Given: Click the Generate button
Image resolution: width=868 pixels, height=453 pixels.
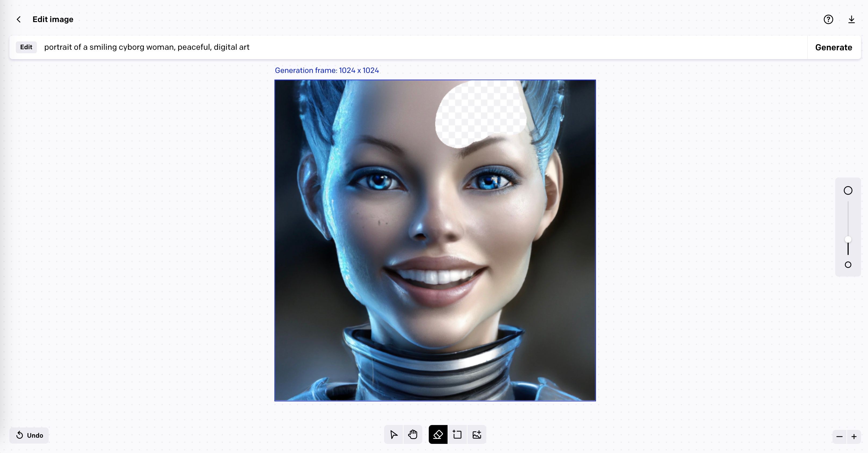Looking at the screenshot, I should click(833, 47).
